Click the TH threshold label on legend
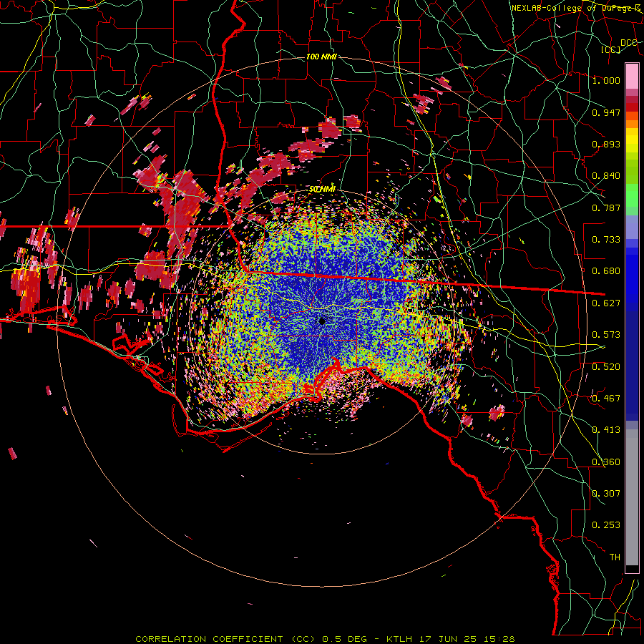Viewport: 644px width, 644px height. point(615,557)
